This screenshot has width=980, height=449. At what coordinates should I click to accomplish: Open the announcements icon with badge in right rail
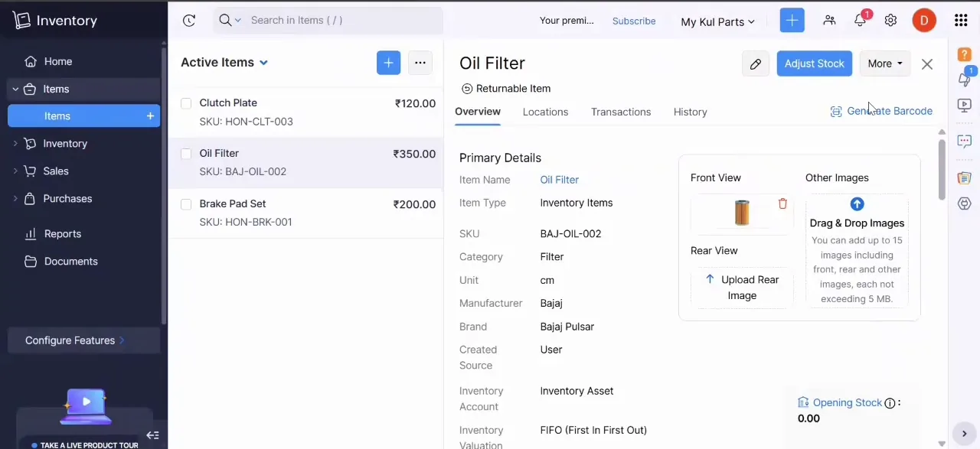point(965,78)
